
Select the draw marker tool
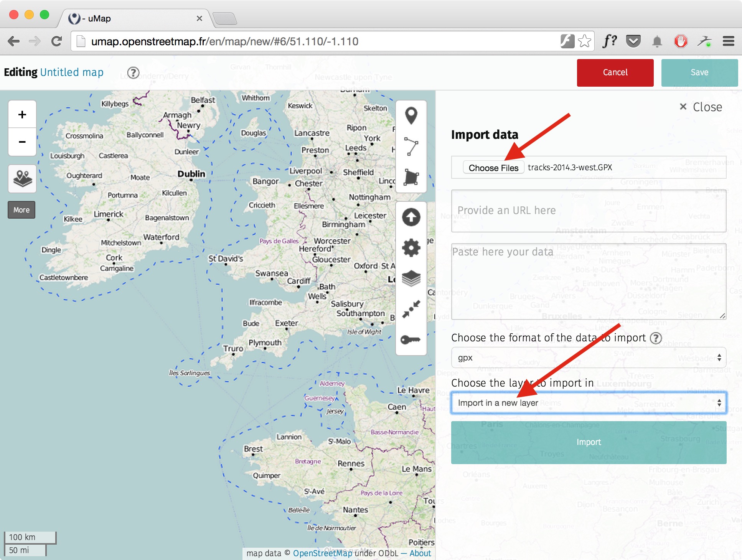tap(411, 116)
